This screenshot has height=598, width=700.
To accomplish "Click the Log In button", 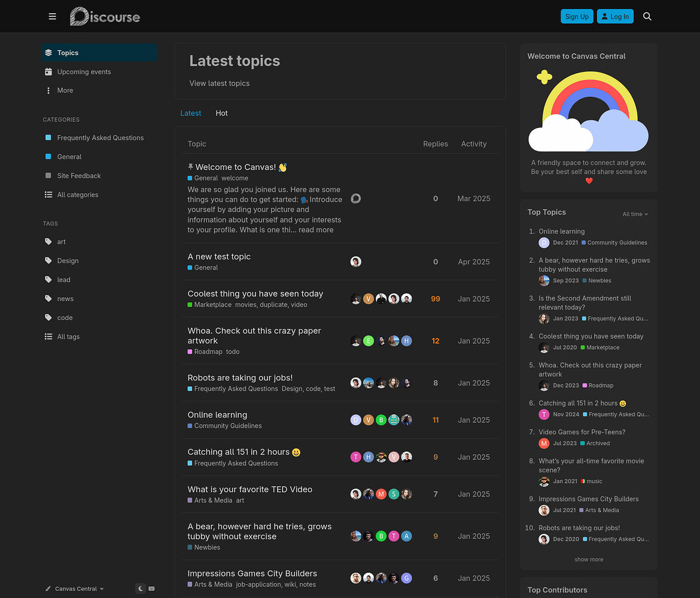I will coord(614,17).
